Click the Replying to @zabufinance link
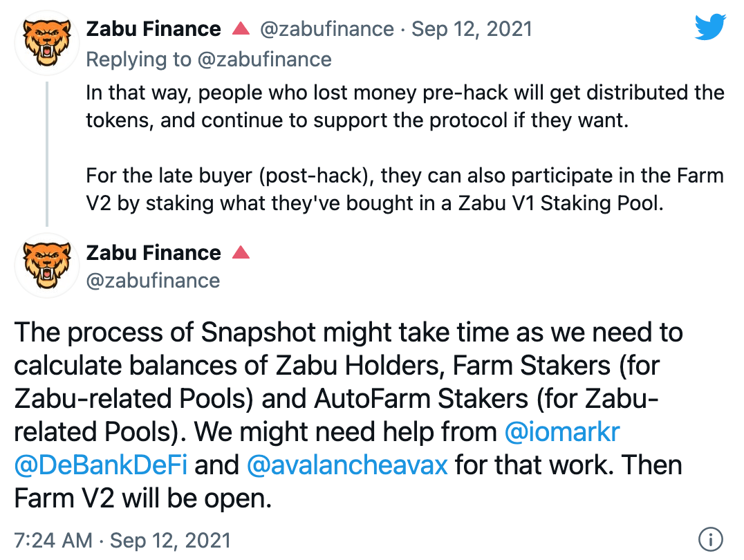 (208, 59)
